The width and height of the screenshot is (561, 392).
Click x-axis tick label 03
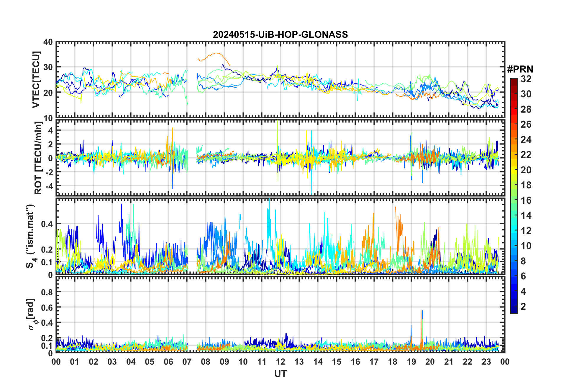click(x=112, y=362)
